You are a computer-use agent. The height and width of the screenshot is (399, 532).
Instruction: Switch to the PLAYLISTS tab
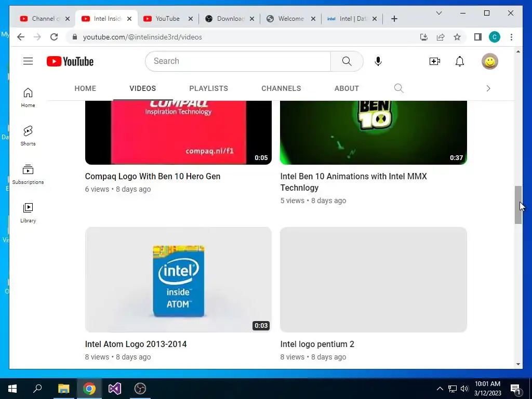(209, 88)
